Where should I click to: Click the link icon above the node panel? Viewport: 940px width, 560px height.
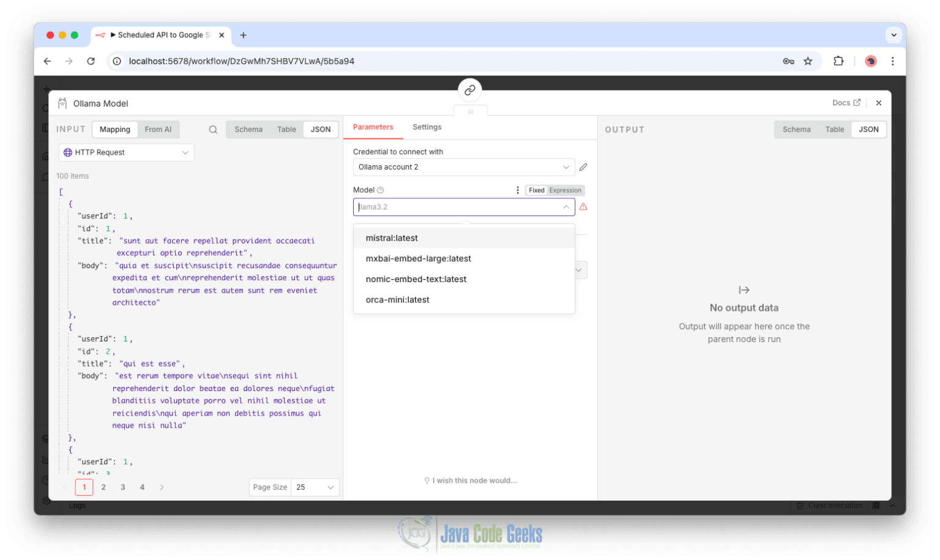pos(469,90)
